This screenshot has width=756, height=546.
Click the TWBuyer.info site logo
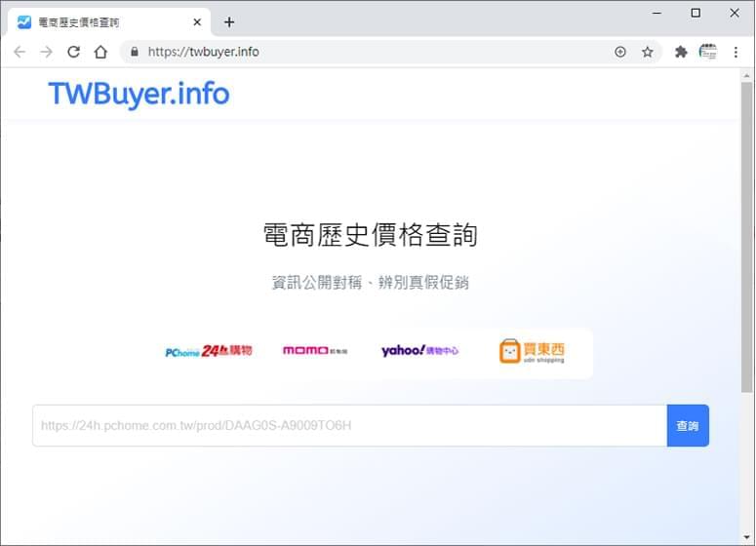click(139, 94)
